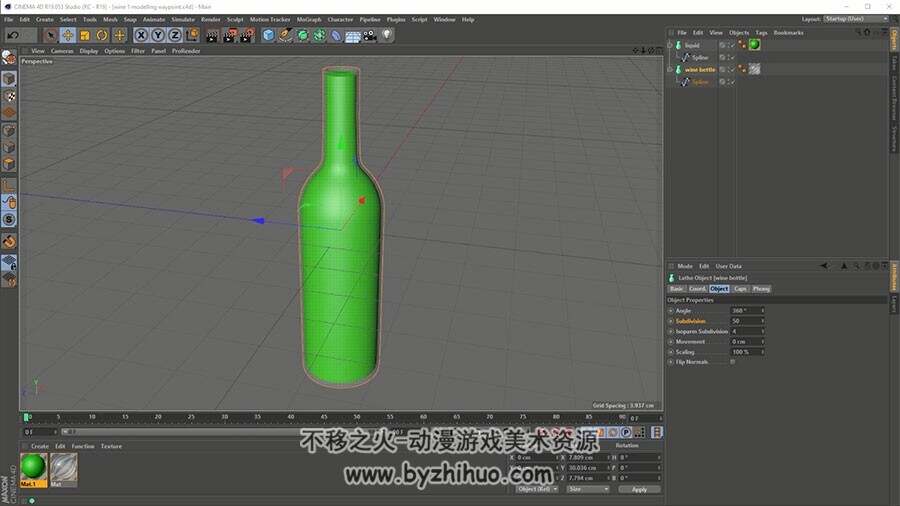Image resolution: width=900 pixels, height=506 pixels.
Task: Toggle wine bottle enable checkmark
Action: point(732,69)
